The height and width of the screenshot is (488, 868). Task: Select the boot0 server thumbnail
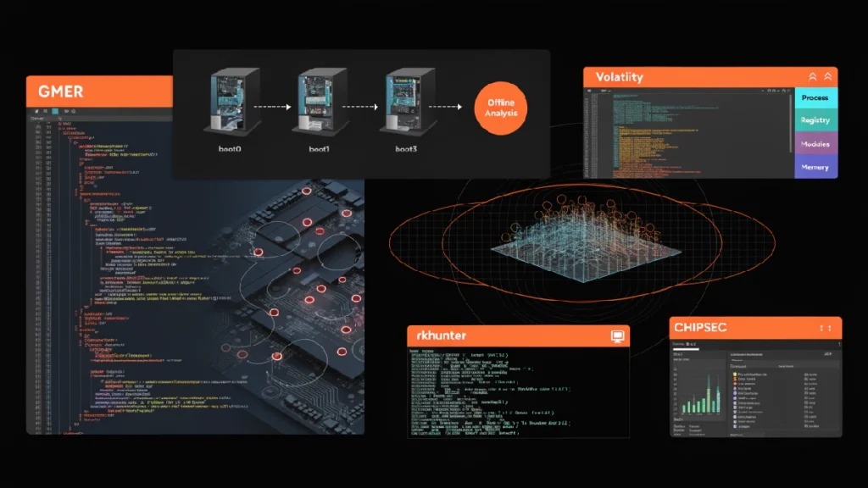click(x=232, y=103)
